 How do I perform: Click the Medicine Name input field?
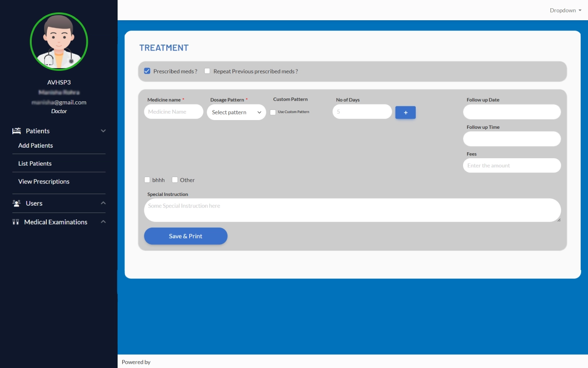click(174, 112)
